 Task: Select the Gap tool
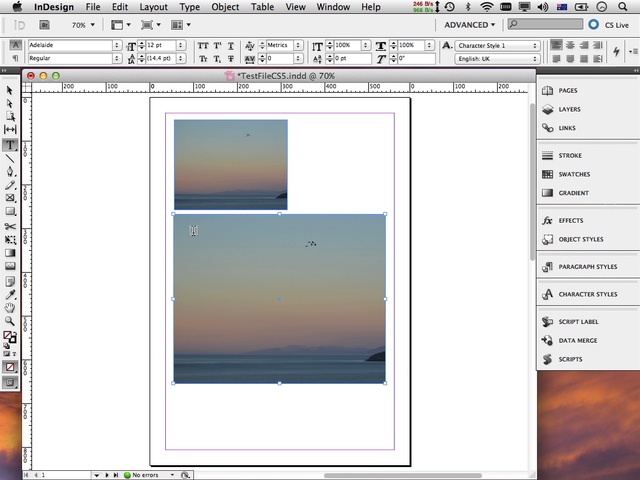pos(10,130)
